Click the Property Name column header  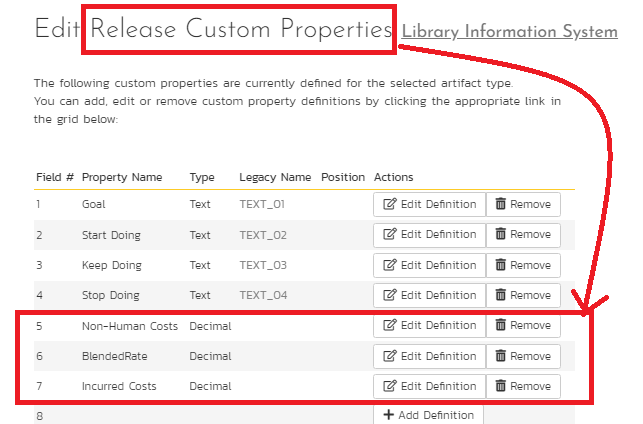tap(122, 177)
